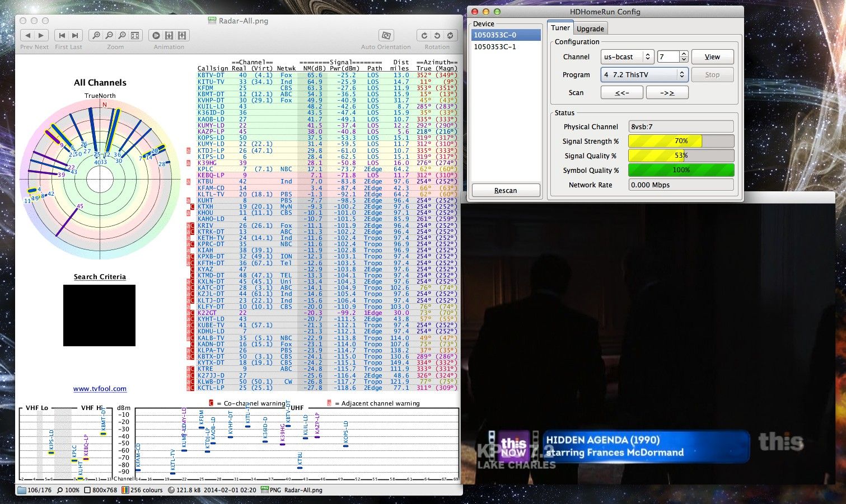846x504 pixels.
Task: Click the PNG file type status icon
Action: [264, 490]
